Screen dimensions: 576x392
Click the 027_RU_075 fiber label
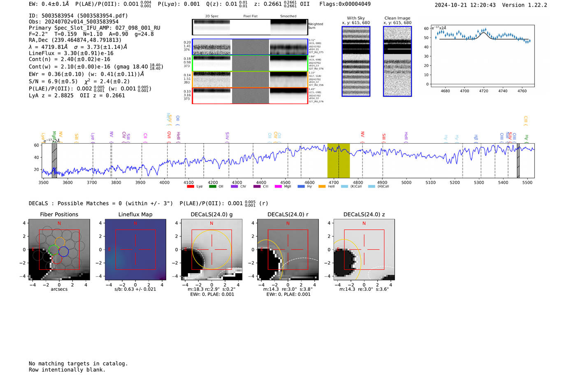coord(316,52)
